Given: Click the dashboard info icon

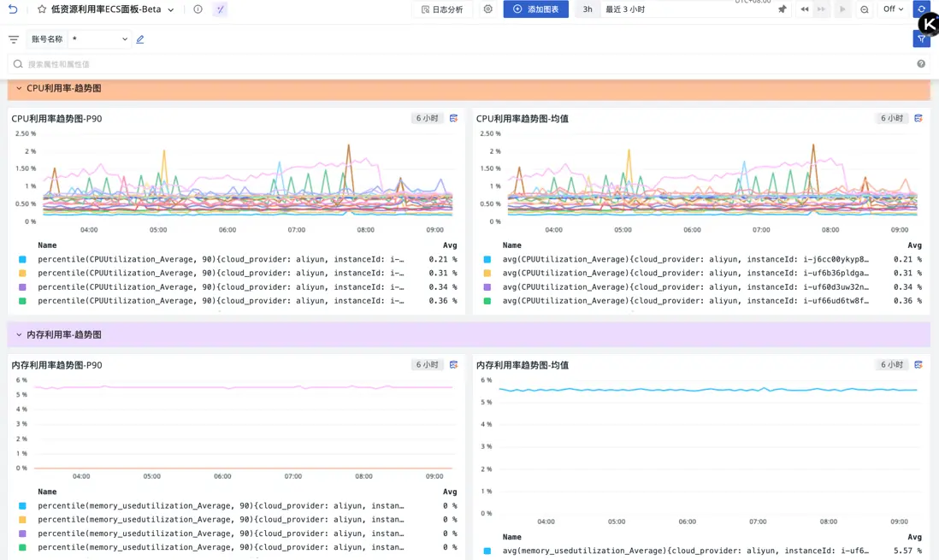Looking at the screenshot, I should point(198,9).
